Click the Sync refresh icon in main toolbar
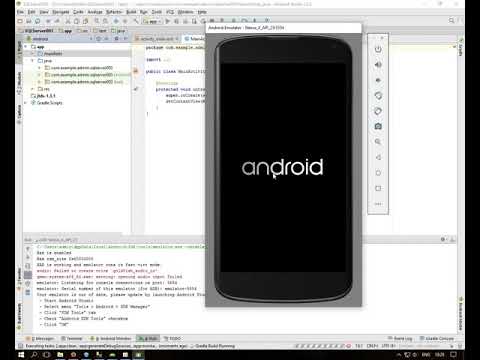Viewport: 480px width, 360px height. tap(38, 21)
